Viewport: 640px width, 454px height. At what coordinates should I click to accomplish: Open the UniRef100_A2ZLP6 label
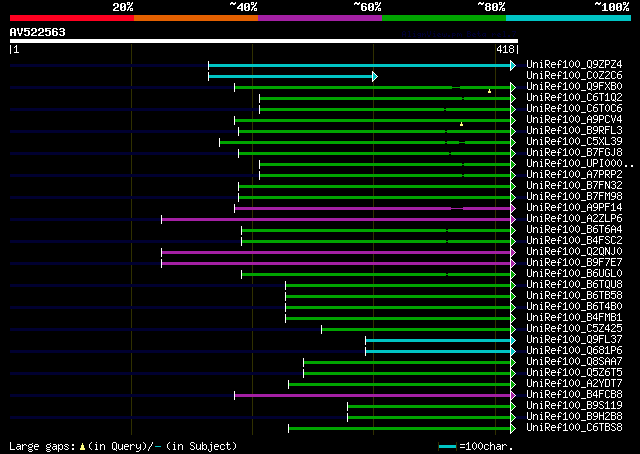tap(574, 219)
